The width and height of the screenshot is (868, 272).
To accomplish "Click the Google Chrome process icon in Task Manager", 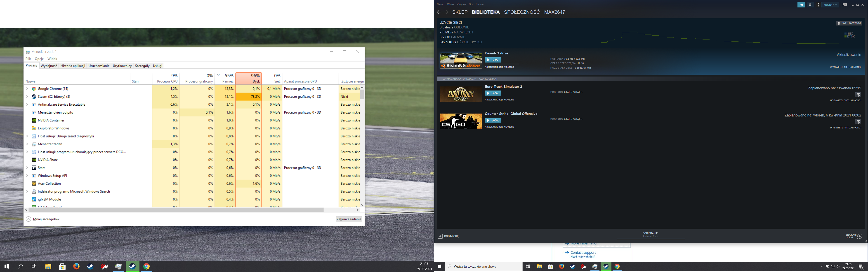I will [34, 89].
